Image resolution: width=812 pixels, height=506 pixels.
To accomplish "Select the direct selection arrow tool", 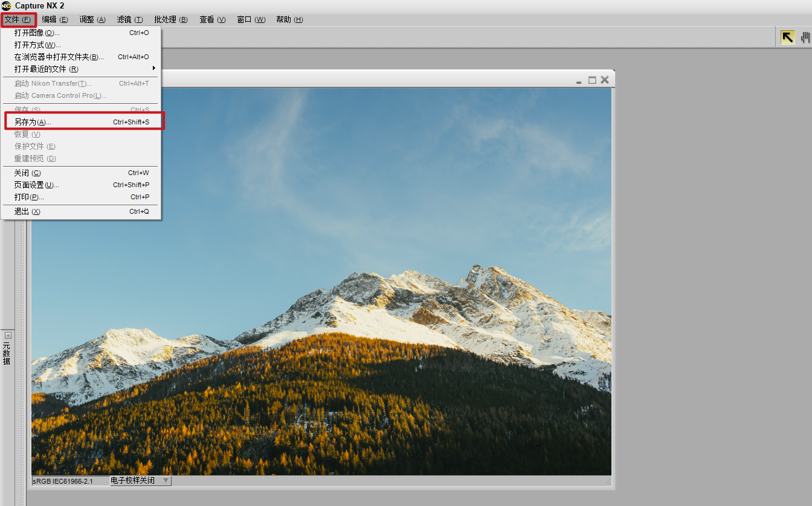I will pos(787,37).
